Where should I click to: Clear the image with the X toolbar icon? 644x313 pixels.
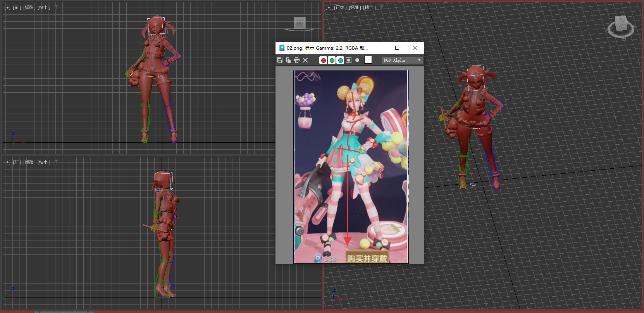click(x=305, y=60)
